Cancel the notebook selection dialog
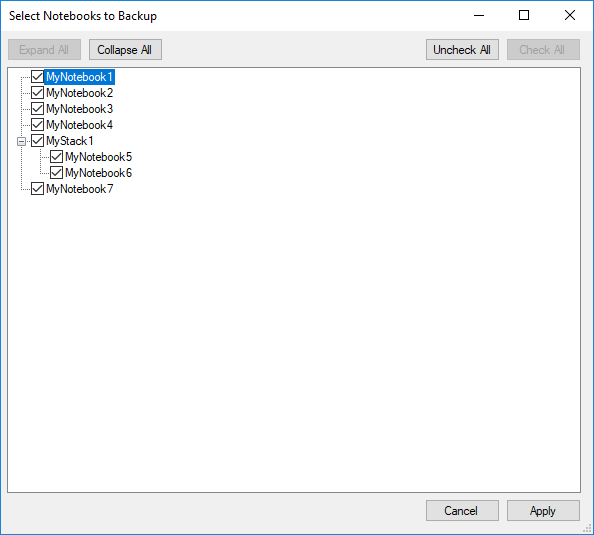 pyautogui.click(x=462, y=511)
